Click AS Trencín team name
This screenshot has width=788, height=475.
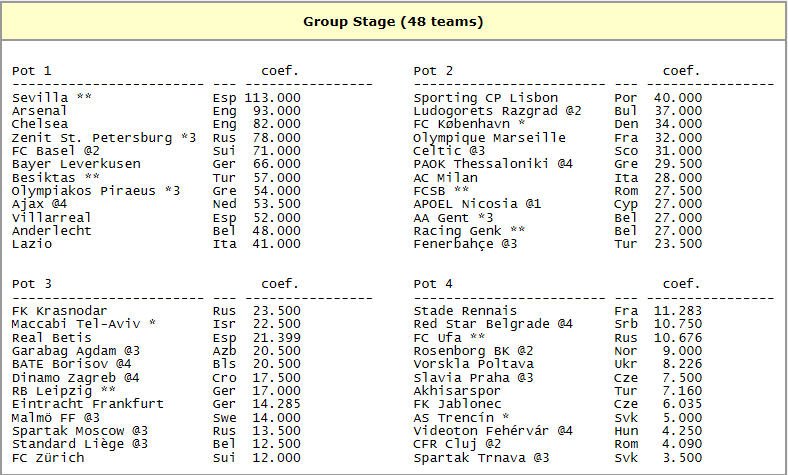(454, 417)
